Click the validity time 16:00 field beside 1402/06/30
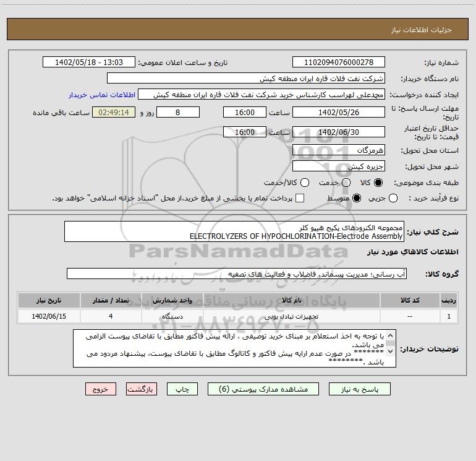 (x=245, y=132)
